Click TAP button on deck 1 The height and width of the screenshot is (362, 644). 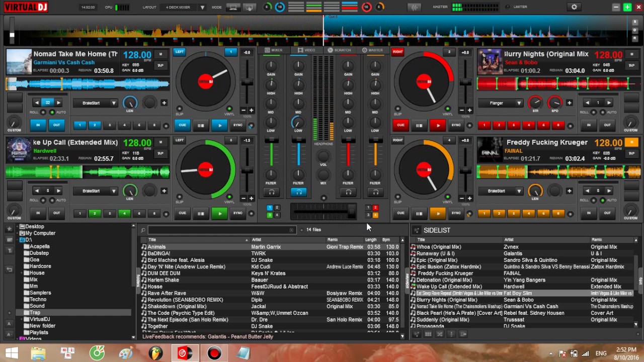pos(160,65)
